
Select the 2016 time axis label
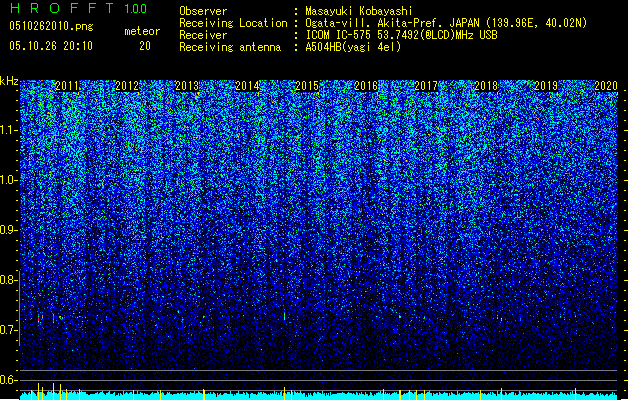tap(366, 86)
